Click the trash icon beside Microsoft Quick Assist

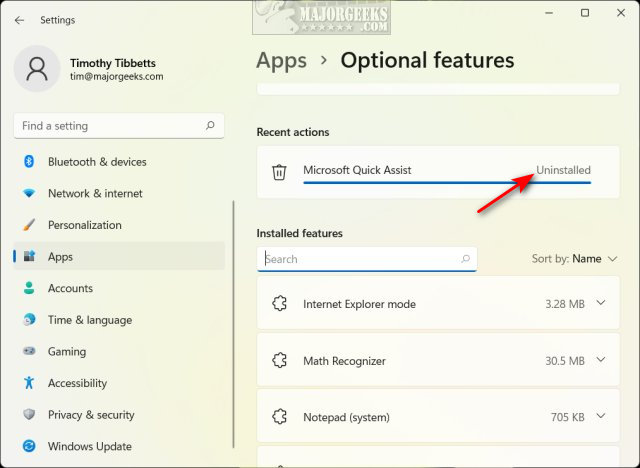(279, 172)
